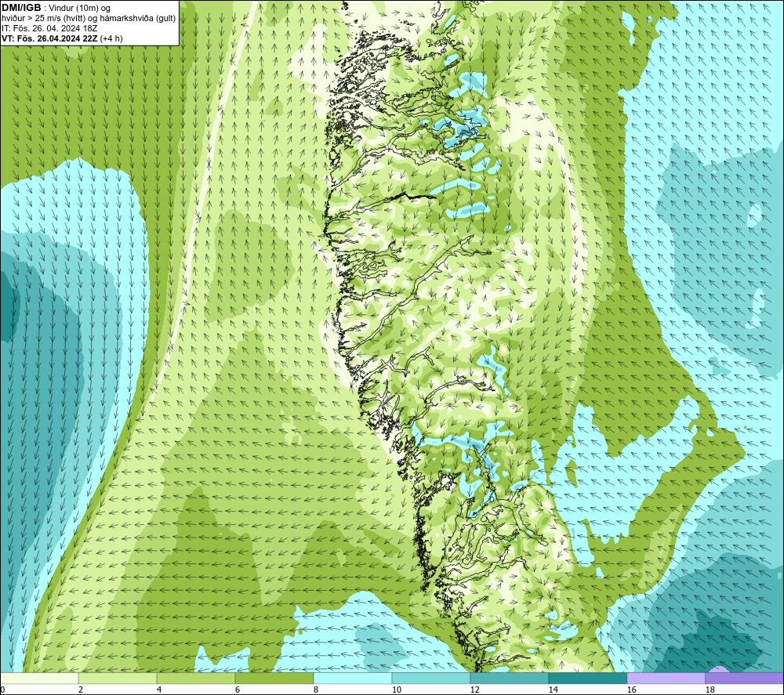
Task: Click the '18' label on the wind scale
Action: tap(710, 690)
